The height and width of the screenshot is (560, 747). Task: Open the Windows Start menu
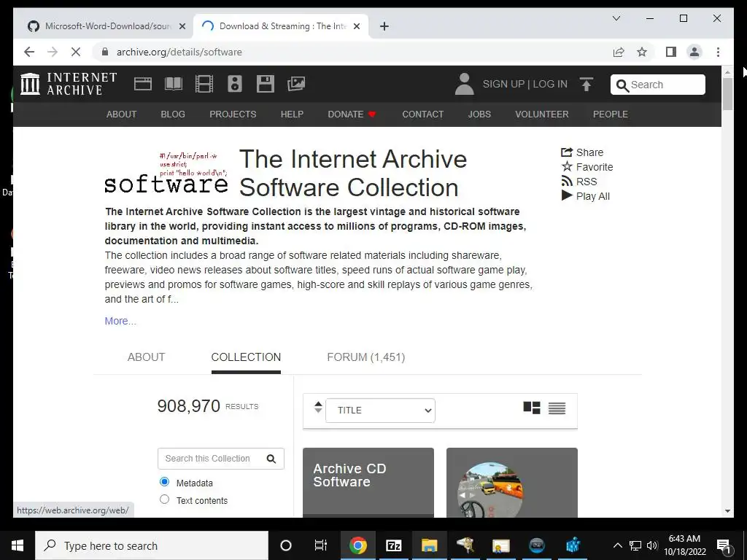click(18, 545)
